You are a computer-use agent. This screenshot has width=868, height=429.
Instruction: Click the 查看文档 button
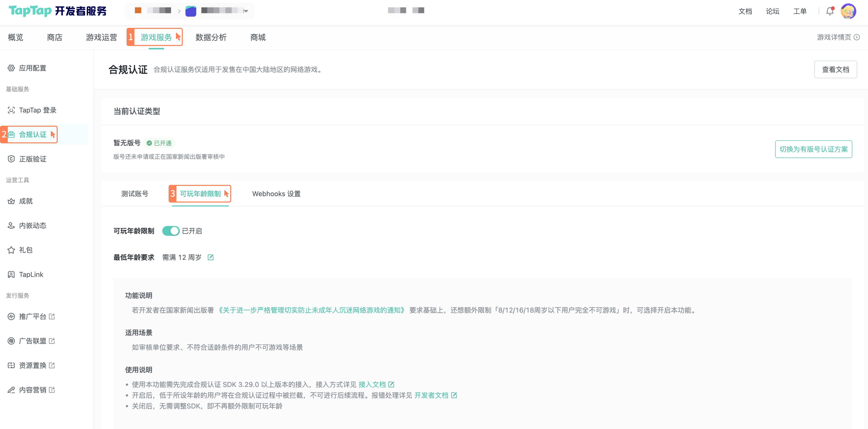835,69
